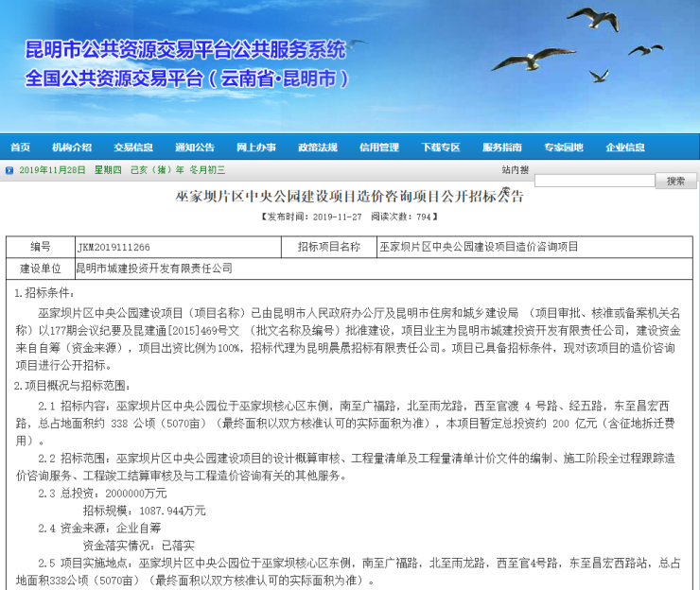Open 专家园地 navigation item
This screenshot has height=590, width=700.
564,147
